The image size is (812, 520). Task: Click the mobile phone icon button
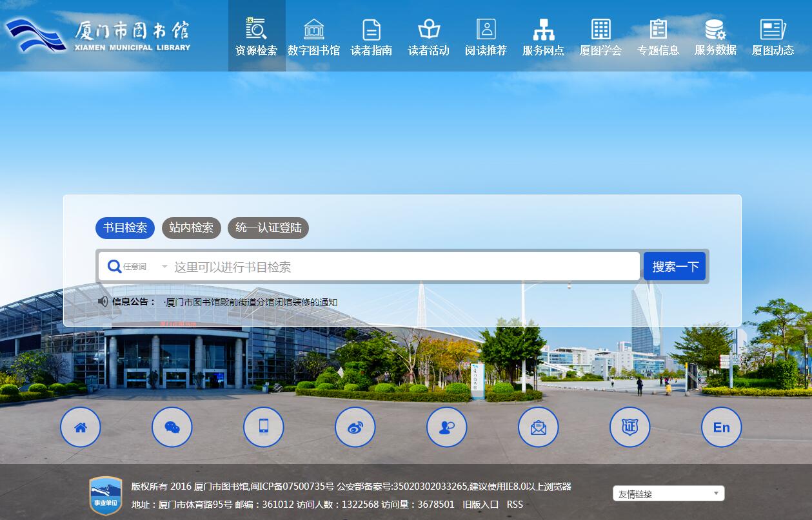click(264, 427)
